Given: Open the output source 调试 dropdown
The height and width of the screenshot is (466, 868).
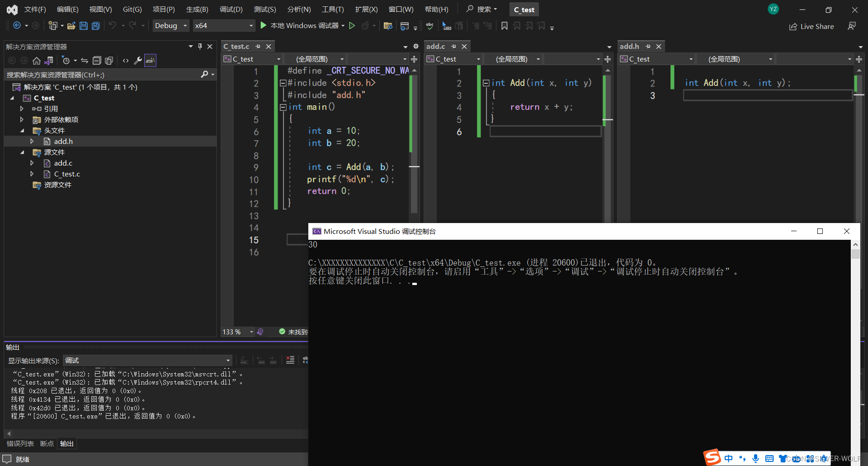Looking at the screenshot, I should [x=147, y=360].
